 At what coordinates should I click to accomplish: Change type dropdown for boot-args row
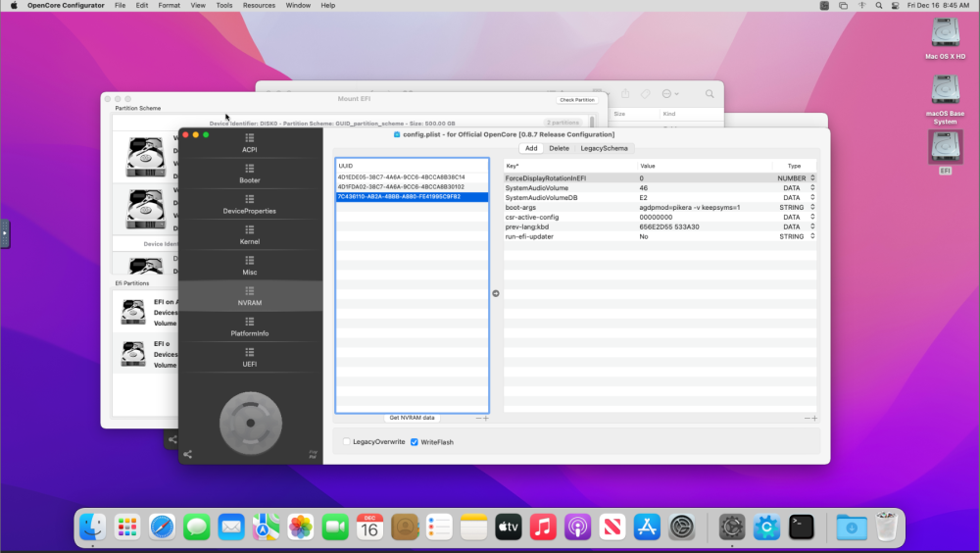point(812,207)
